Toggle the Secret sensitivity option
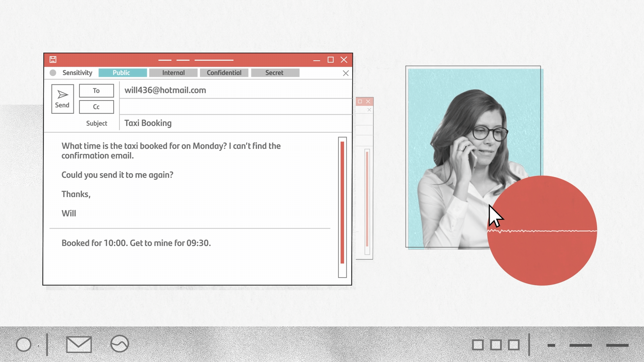Image resolution: width=644 pixels, height=362 pixels. (275, 72)
